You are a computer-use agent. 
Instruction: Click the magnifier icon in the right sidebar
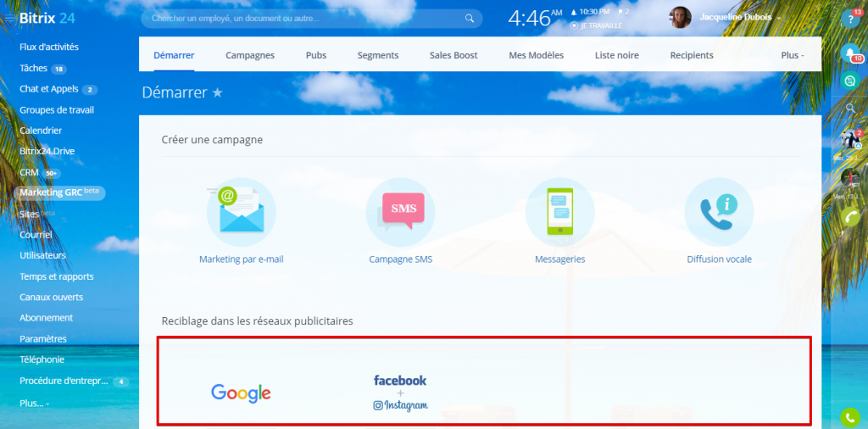pyautogui.click(x=851, y=108)
